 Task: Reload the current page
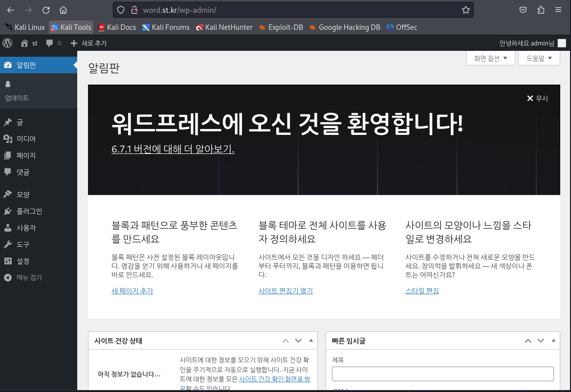coord(46,10)
